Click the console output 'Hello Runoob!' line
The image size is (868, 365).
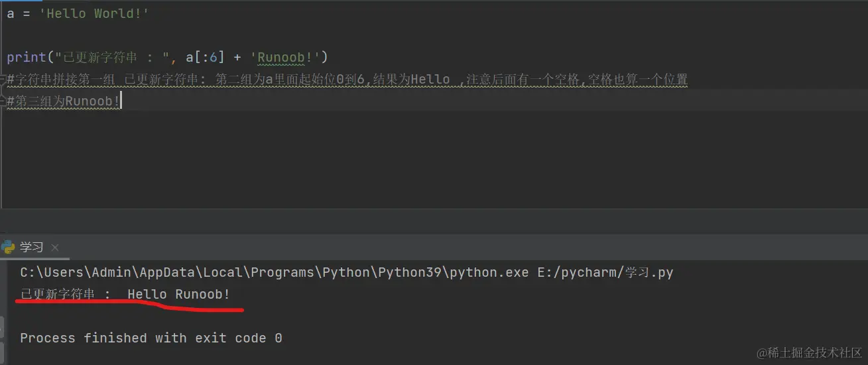[125, 294]
